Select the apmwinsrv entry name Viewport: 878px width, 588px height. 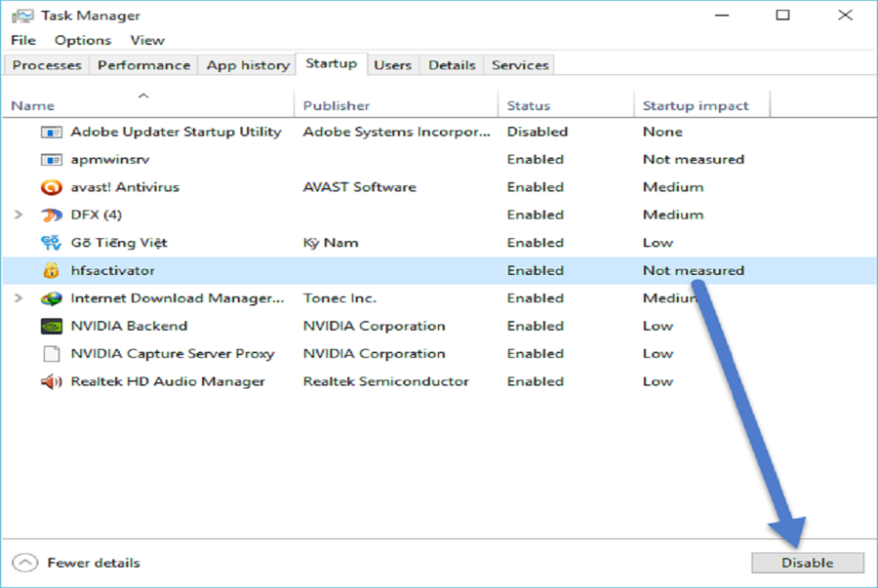pyautogui.click(x=109, y=160)
